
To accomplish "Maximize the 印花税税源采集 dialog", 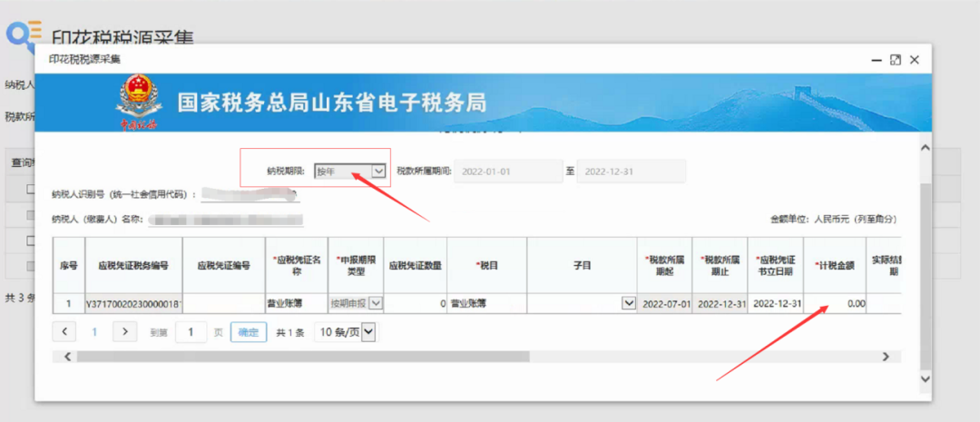I will [896, 60].
